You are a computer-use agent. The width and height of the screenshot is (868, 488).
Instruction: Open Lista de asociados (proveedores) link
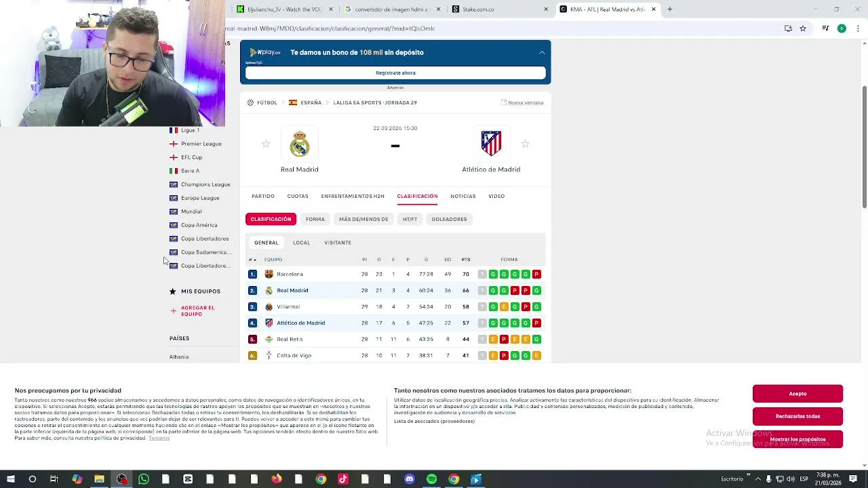pyautogui.click(x=434, y=422)
